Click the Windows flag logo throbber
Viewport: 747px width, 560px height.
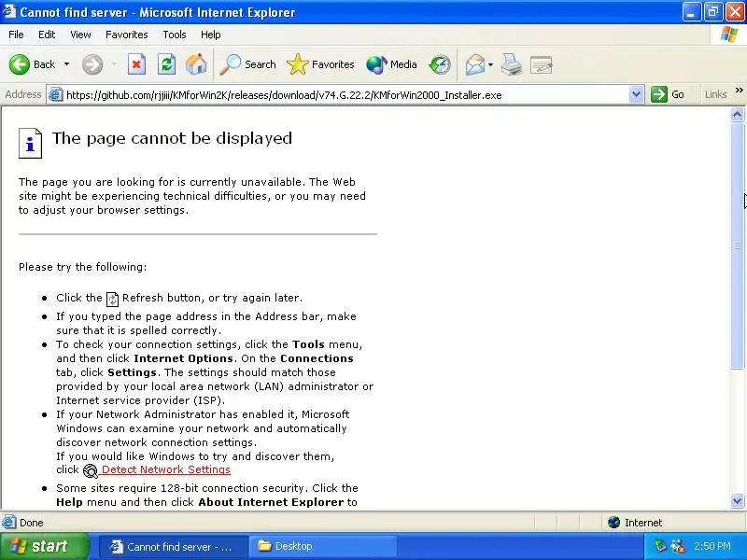pyautogui.click(x=729, y=35)
